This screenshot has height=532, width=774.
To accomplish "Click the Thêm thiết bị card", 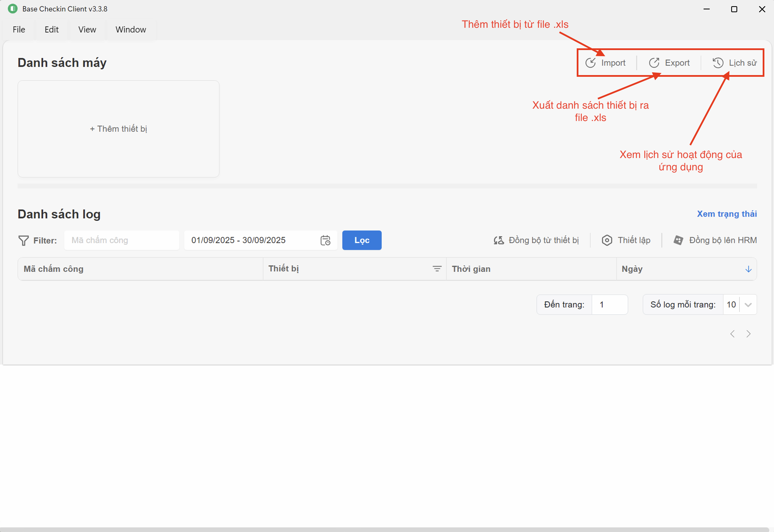I will 118,129.
